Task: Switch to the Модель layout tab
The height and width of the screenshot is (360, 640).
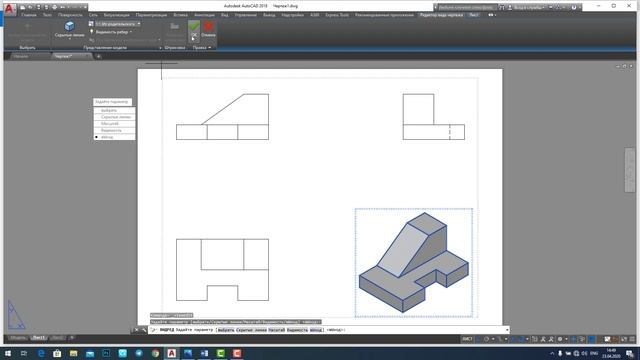Action: click(x=18, y=338)
